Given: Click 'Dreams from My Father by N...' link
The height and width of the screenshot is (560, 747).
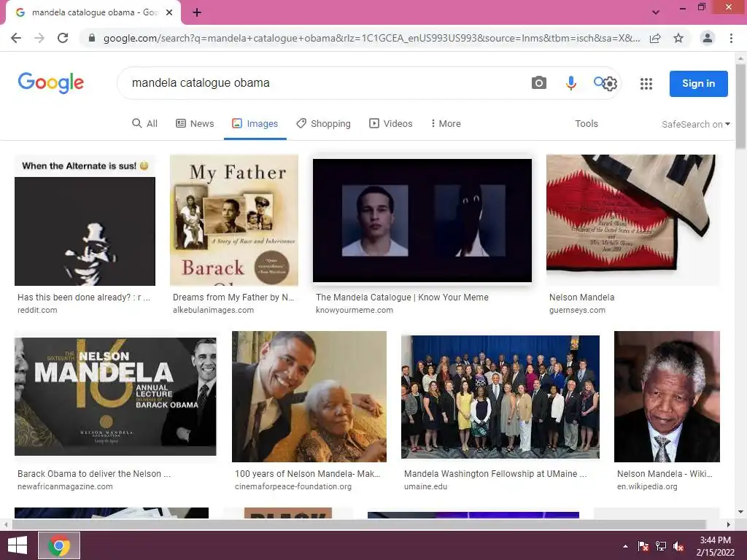Looking at the screenshot, I should click(233, 297).
